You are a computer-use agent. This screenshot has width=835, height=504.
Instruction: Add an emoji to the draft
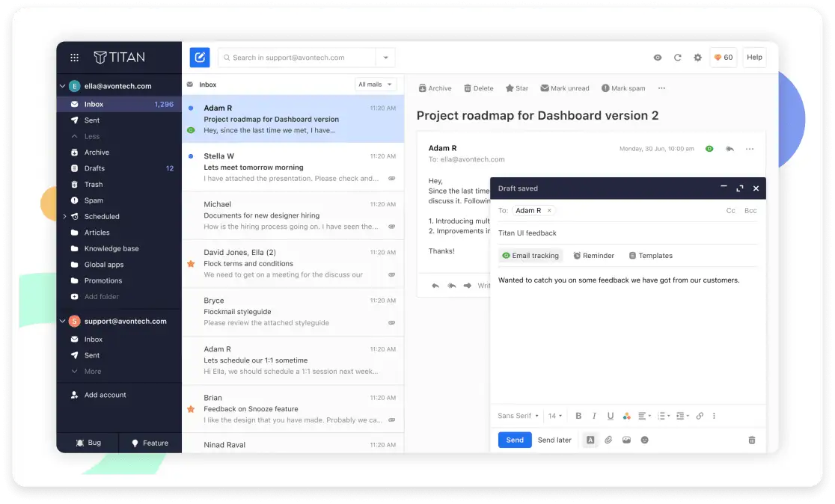point(644,440)
